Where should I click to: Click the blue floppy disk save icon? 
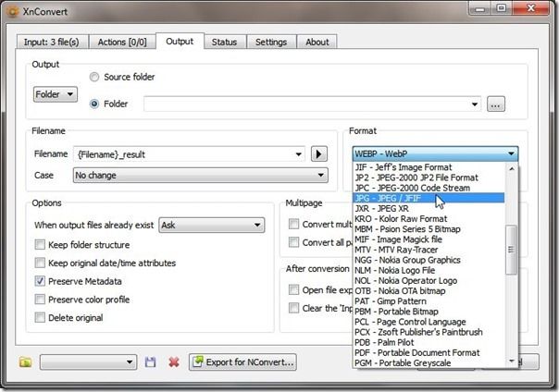pyautogui.click(x=151, y=362)
